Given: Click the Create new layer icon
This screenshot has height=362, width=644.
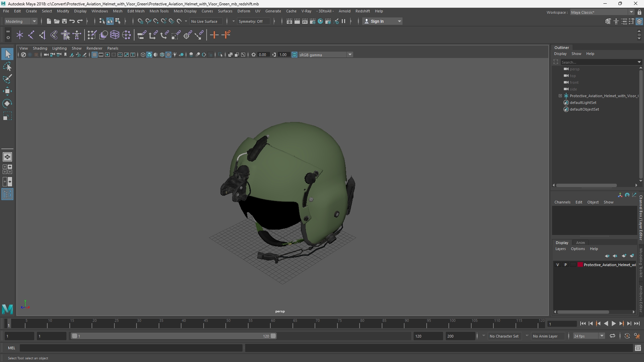Looking at the screenshot, I should coord(624,256).
